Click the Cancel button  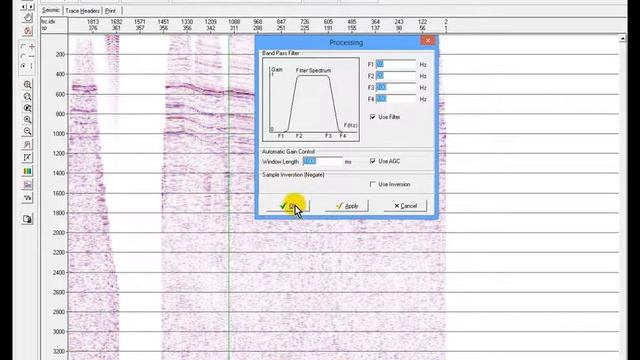[405, 206]
